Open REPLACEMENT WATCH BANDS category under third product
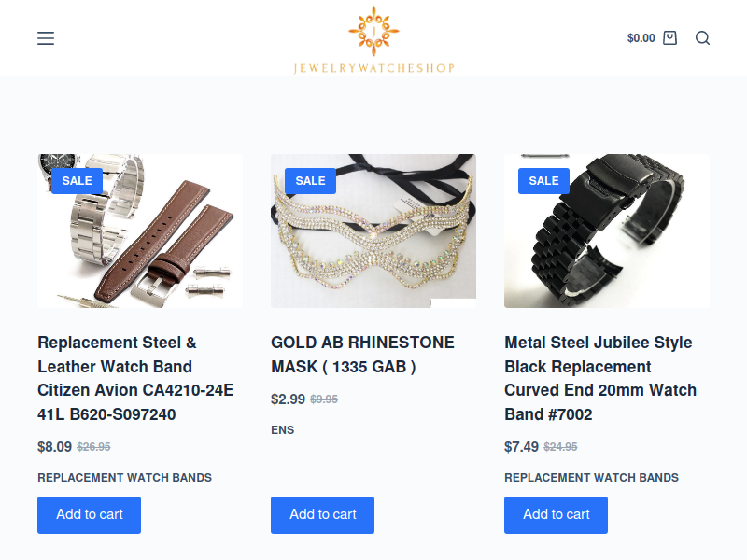This screenshot has width=747, height=560. click(592, 478)
